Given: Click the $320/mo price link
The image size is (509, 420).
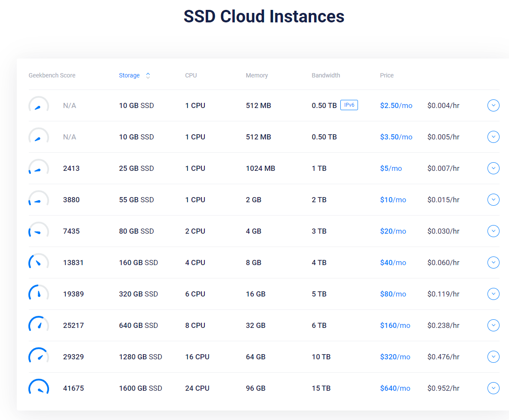Looking at the screenshot, I should 395,357.
